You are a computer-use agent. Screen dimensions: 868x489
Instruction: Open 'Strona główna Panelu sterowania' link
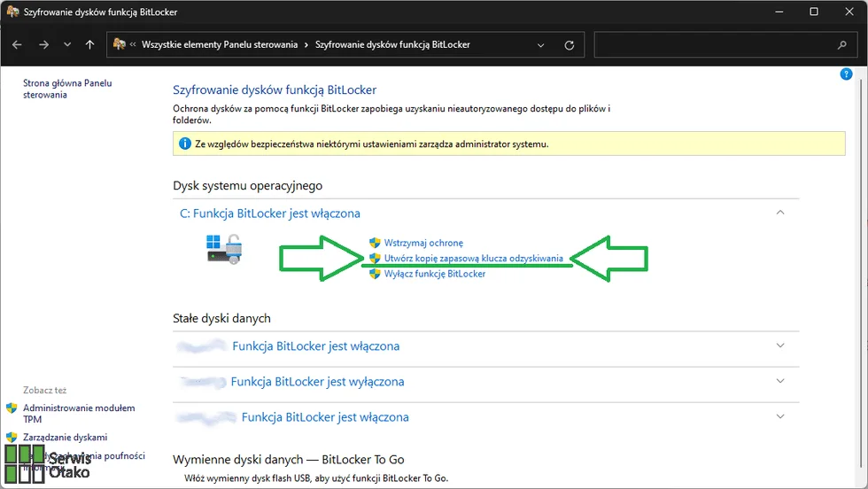(x=67, y=89)
